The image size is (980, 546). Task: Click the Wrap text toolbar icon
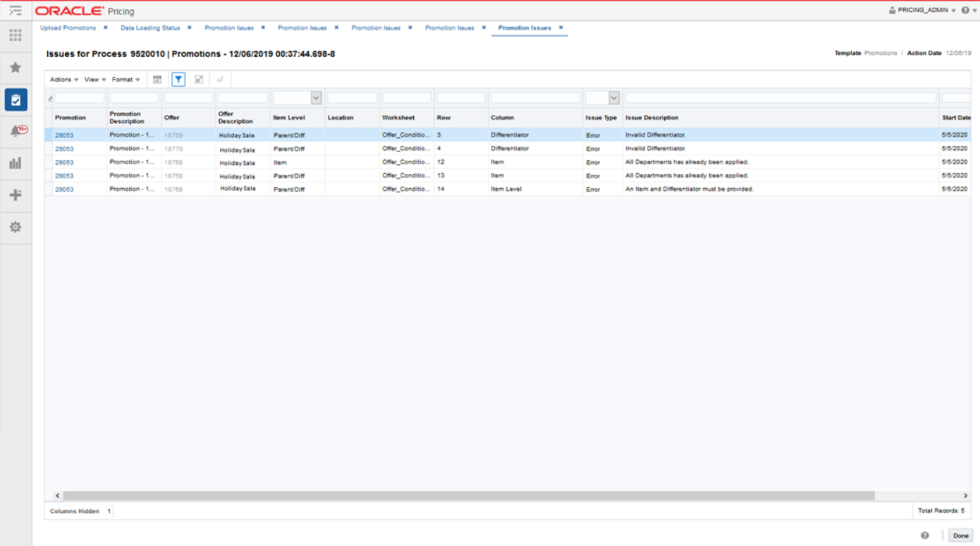click(x=220, y=80)
